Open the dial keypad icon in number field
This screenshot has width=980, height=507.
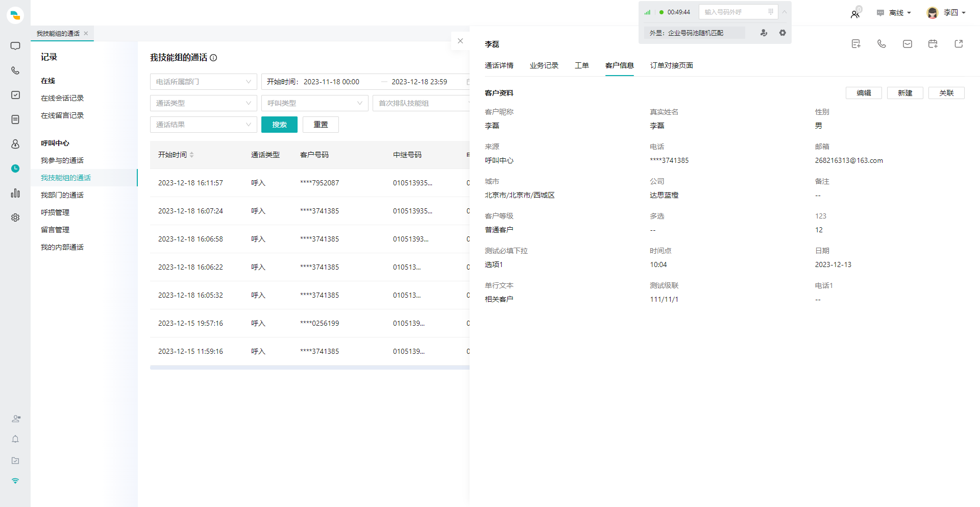pyautogui.click(x=771, y=12)
